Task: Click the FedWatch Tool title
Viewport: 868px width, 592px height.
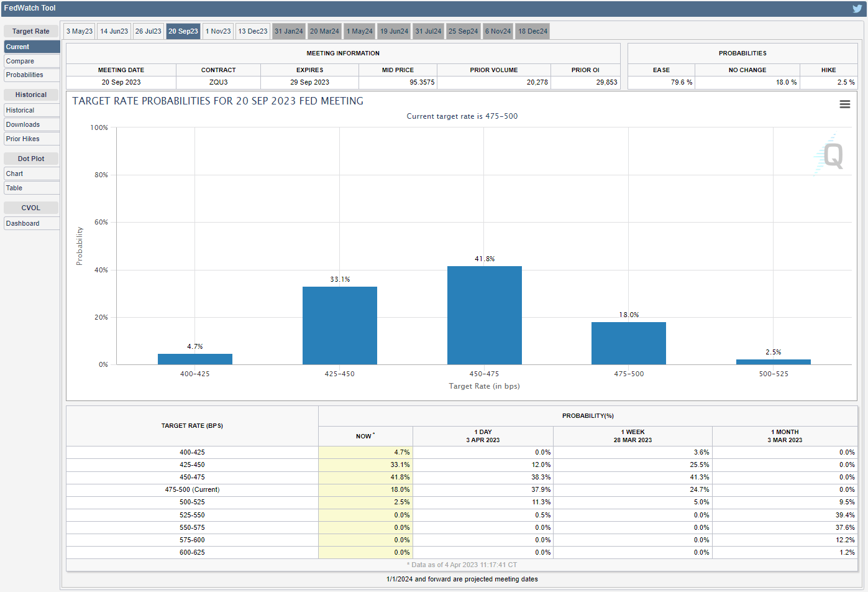Action: pyautogui.click(x=30, y=8)
